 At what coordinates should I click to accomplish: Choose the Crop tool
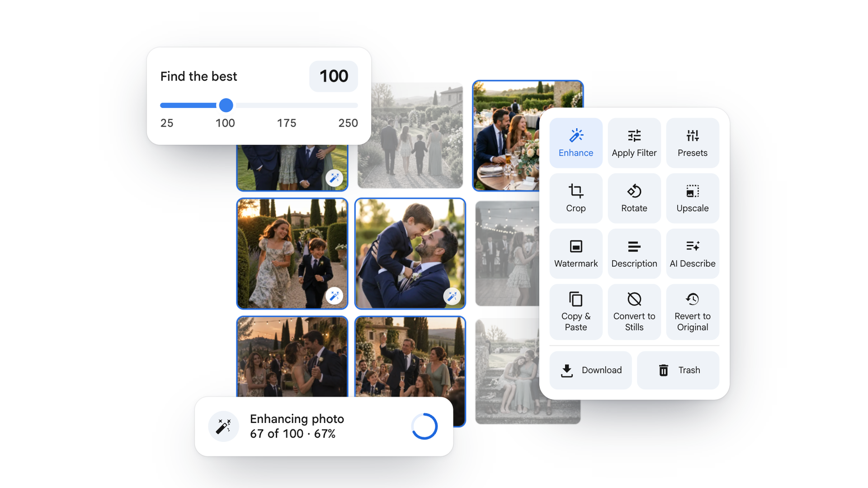[x=576, y=198]
